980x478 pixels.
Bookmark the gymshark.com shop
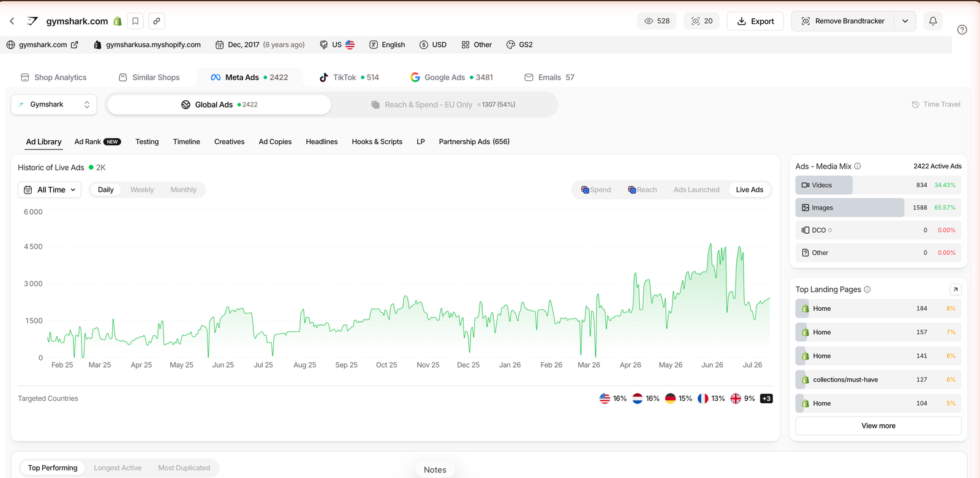135,21
